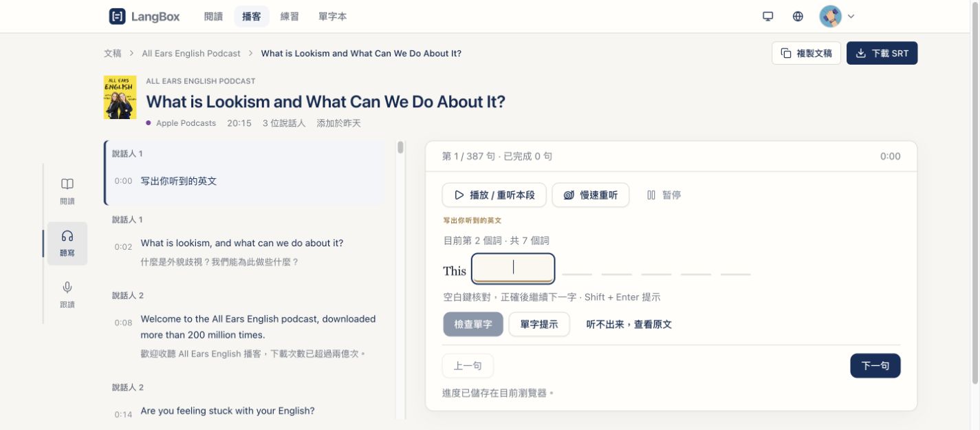Click the 下載 SRT button
Screen dimensions: 980x430
(882, 53)
